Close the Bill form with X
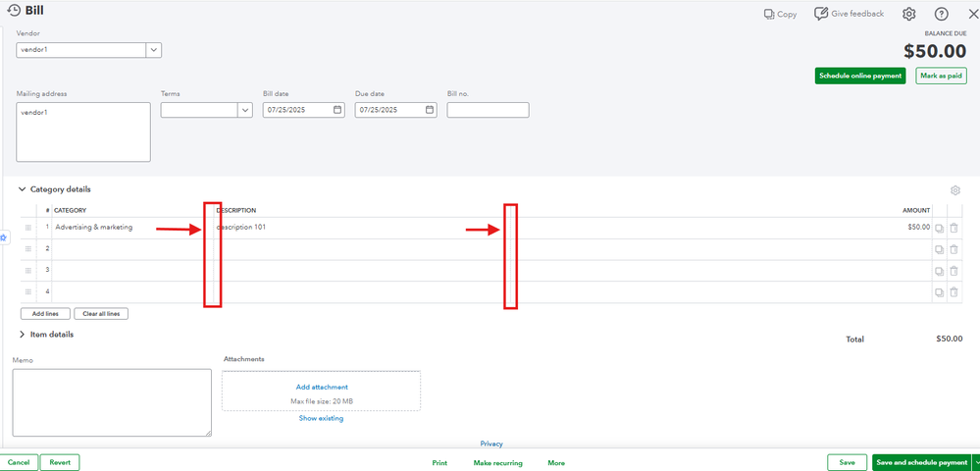980x471 pixels. (x=973, y=14)
